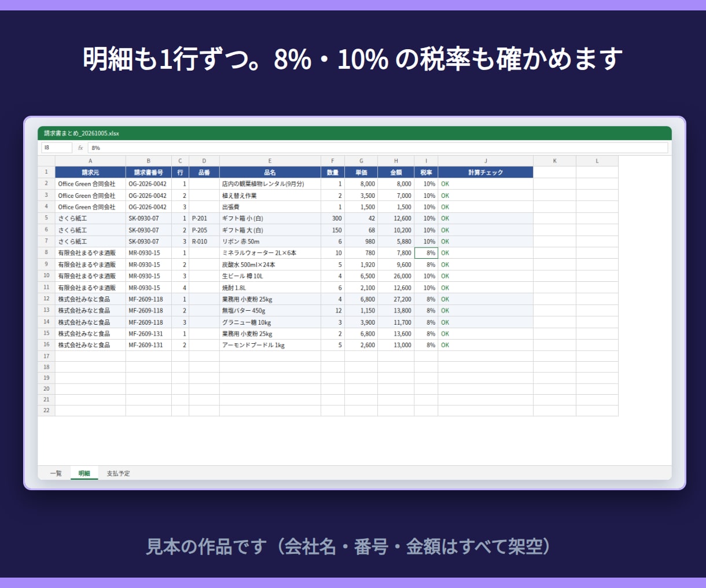Viewport: 706px width, 588px height.
Task: Select row 17 header number
Action: pos(46,356)
